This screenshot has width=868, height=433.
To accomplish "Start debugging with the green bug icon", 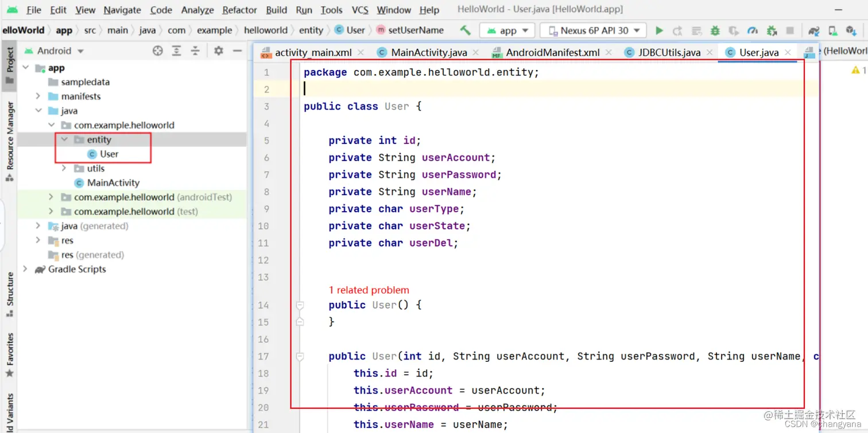I will click(715, 30).
